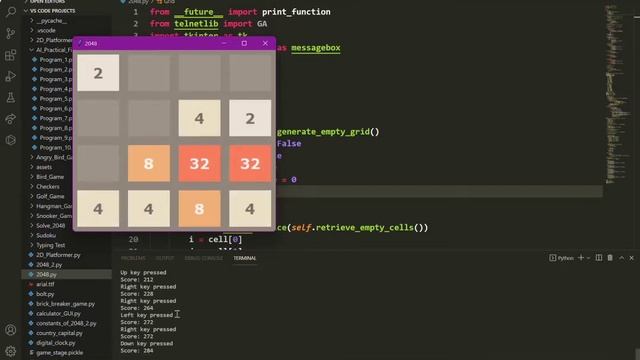The height and width of the screenshot is (360, 640).
Task: Click 'Score: 284' in terminal output
Action: pyautogui.click(x=137, y=351)
